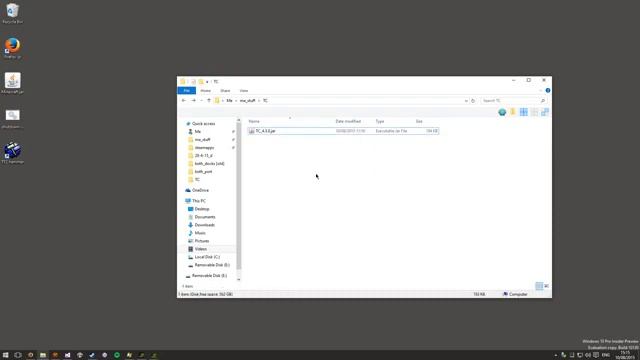
Task: Sort files by the Name column
Action: point(254,121)
